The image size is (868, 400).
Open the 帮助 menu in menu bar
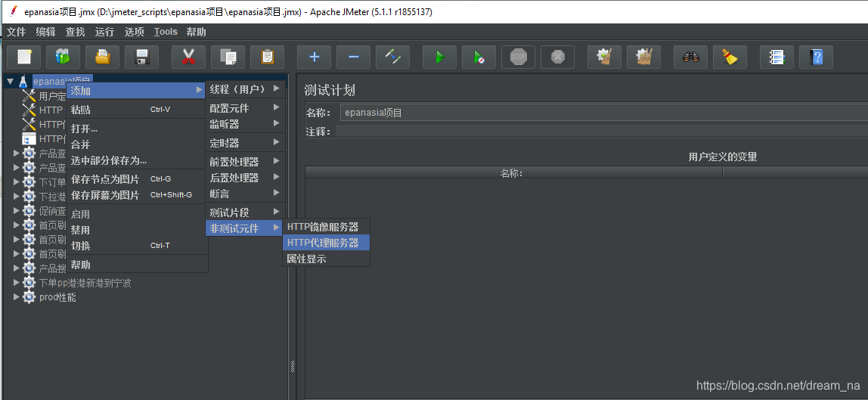[x=197, y=32]
